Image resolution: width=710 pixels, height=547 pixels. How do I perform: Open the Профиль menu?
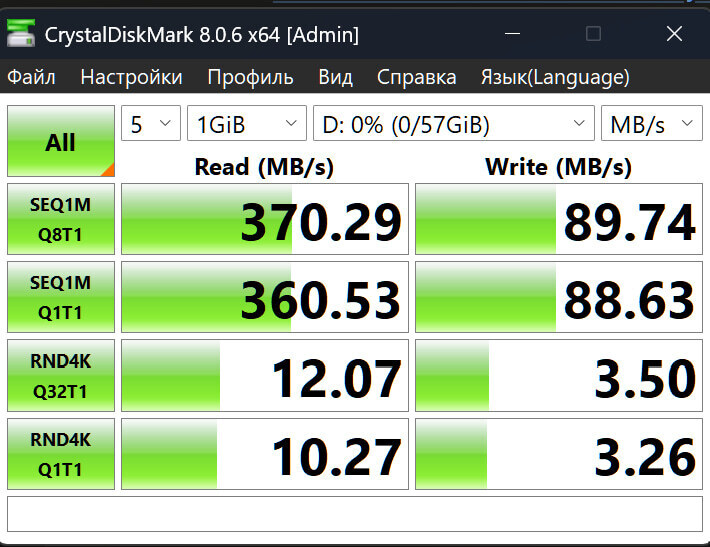click(250, 77)
